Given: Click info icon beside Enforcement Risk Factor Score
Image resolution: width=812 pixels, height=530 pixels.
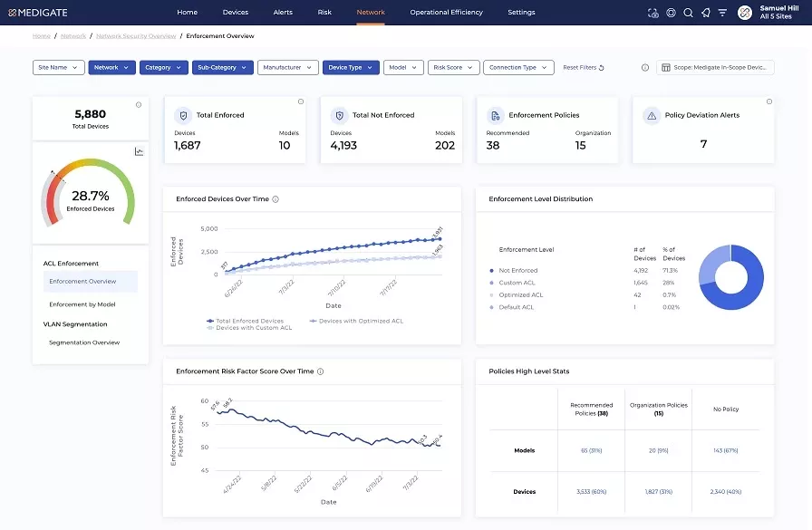Looking at the screenshot, I should click(320, 371).
